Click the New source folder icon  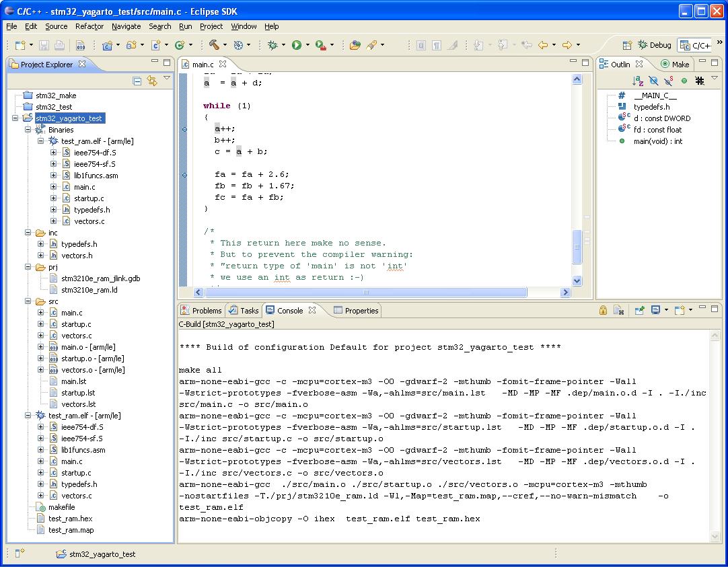[131, 45]
